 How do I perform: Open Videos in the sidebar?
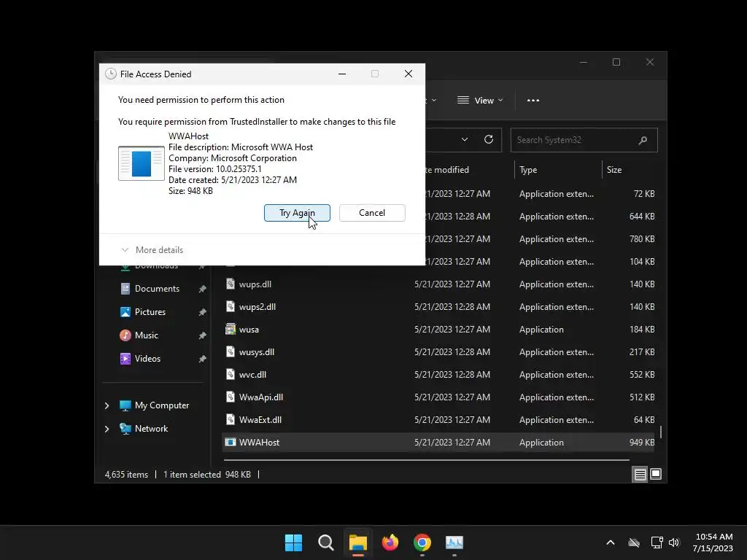tap(147, 359)
